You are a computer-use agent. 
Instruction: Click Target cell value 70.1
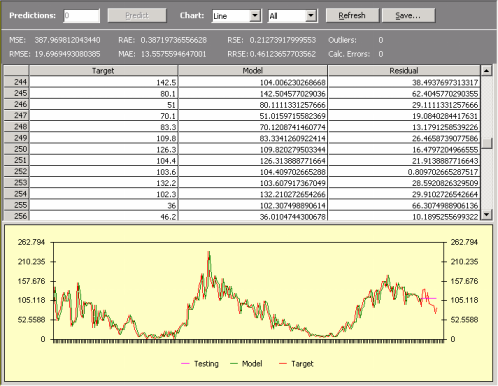pos(103,116)
